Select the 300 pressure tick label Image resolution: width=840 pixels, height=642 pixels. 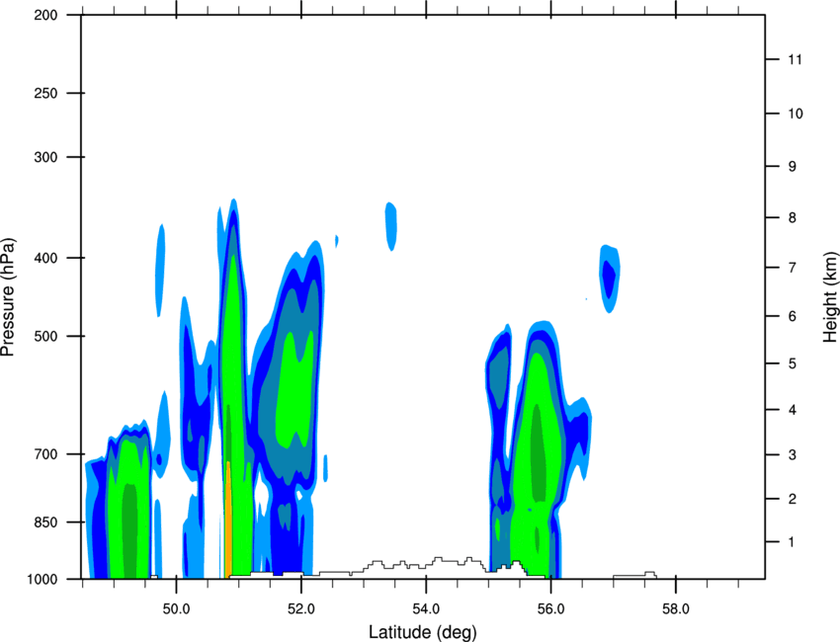(46, 157)
